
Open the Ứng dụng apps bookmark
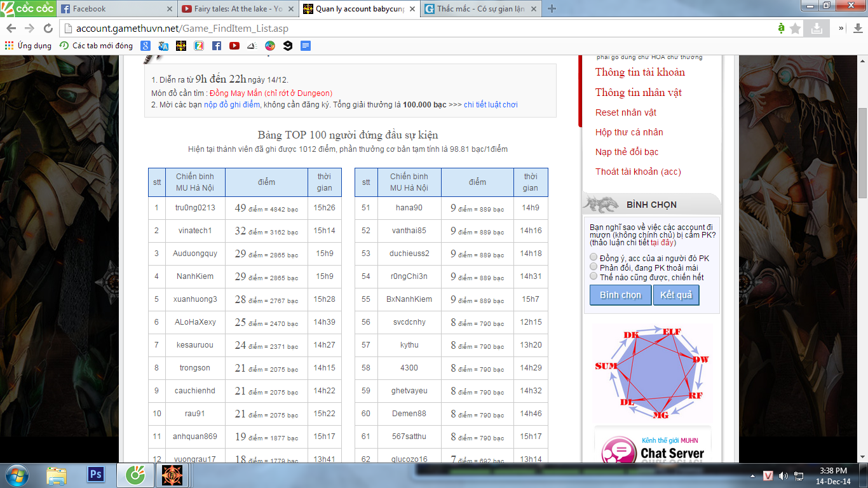point(28,46)
